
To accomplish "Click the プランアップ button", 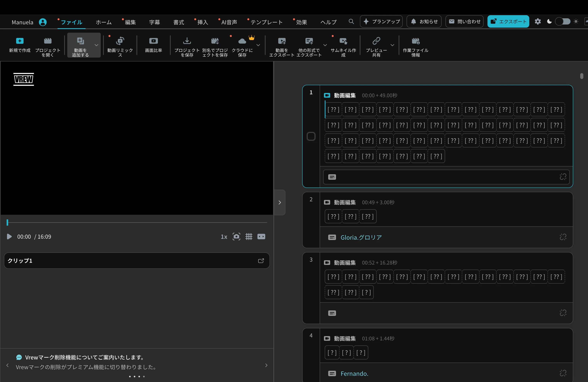I will click(x=381, y=22).
